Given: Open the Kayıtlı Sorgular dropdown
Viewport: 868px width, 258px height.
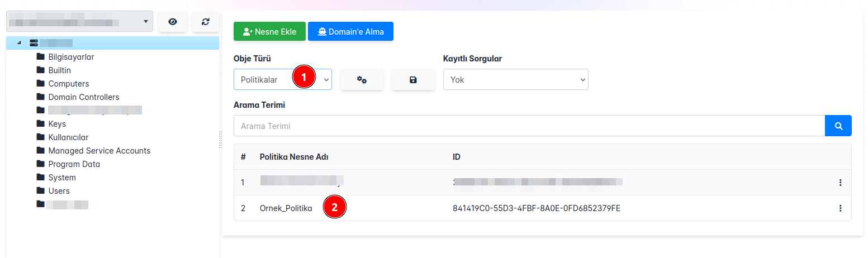Looking at the screenshot, I should pos(515,80).
